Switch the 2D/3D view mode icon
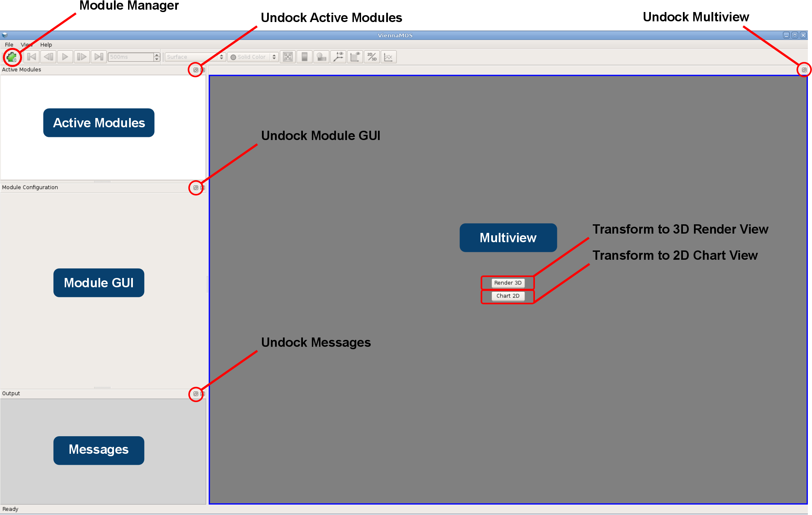 click(372, 57)
